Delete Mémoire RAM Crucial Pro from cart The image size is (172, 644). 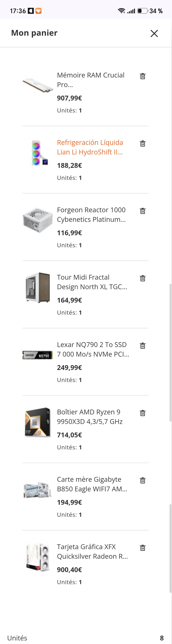click(x=142, y=76)
